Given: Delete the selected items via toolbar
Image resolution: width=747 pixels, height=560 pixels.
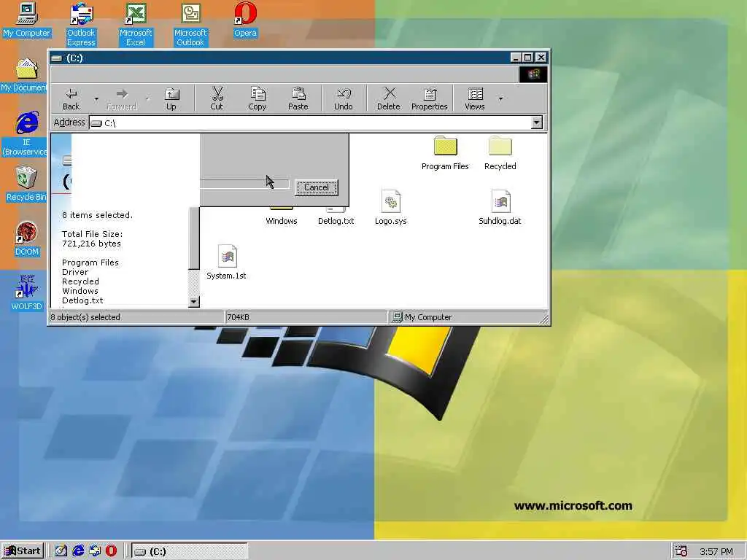Looking at the screenshot, I should 389,98.
